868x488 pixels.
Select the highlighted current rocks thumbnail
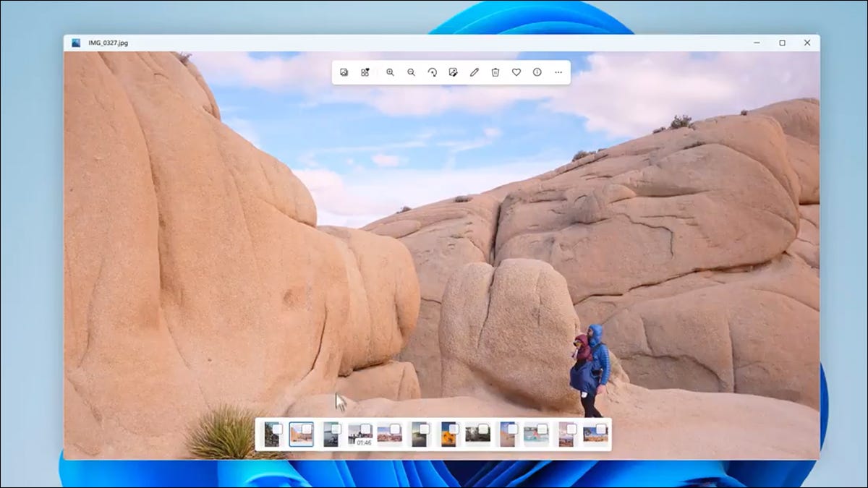[x=301, y=435]
